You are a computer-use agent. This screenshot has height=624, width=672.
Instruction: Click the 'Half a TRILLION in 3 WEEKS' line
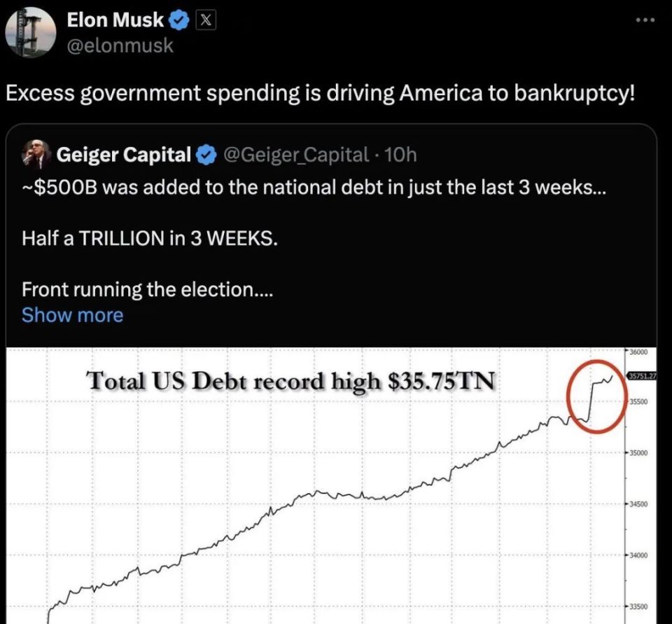(150, 239)
